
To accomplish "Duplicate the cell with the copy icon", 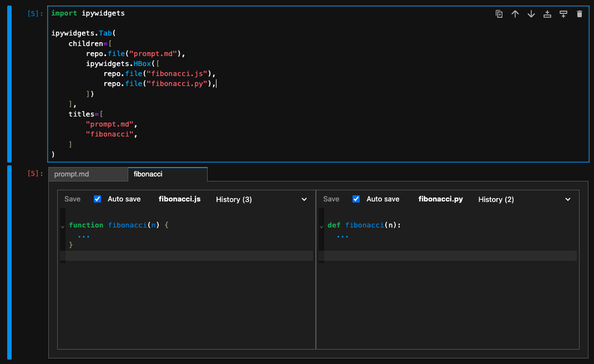I will [x=499, y=14].
